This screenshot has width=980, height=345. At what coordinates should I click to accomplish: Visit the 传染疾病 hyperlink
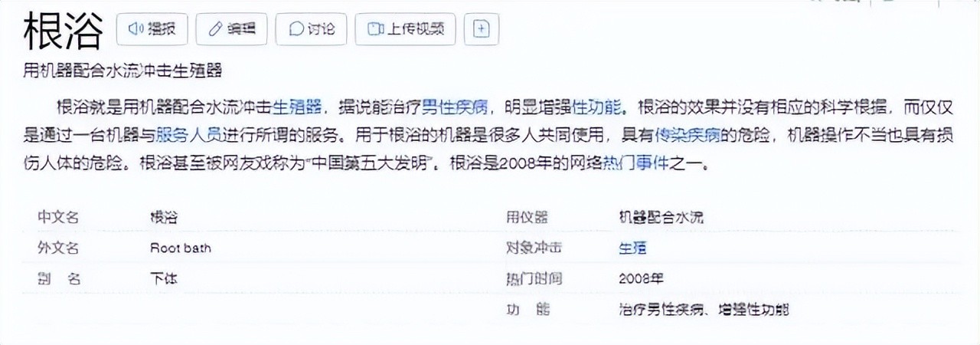[x=686, y=135]
